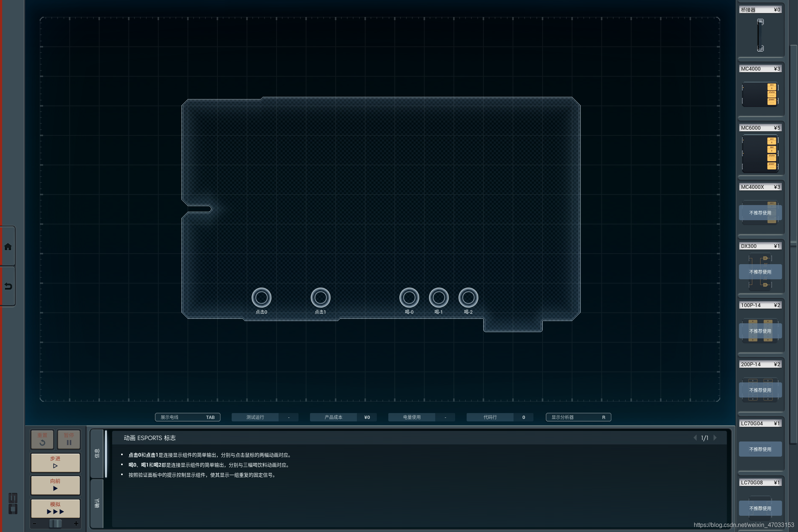Click the simulation speed slider handle
The width and height of the screenshot is (798, 532).
55,524
